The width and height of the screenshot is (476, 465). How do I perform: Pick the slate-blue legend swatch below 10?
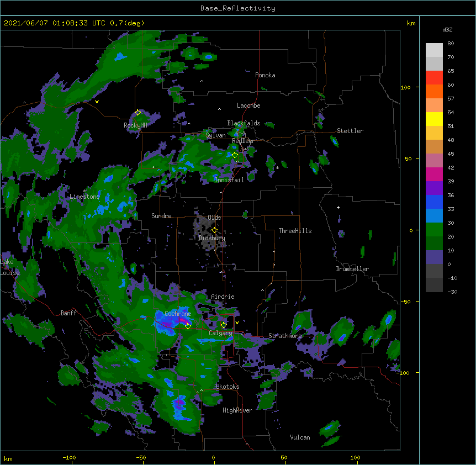click(x=434, y=257)
